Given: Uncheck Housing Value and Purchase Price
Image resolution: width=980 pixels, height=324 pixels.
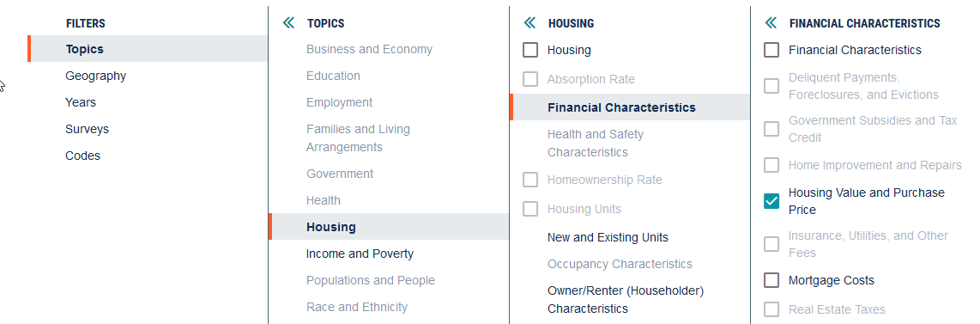Looking at the screenshot, I should click(x=771, y=201).
